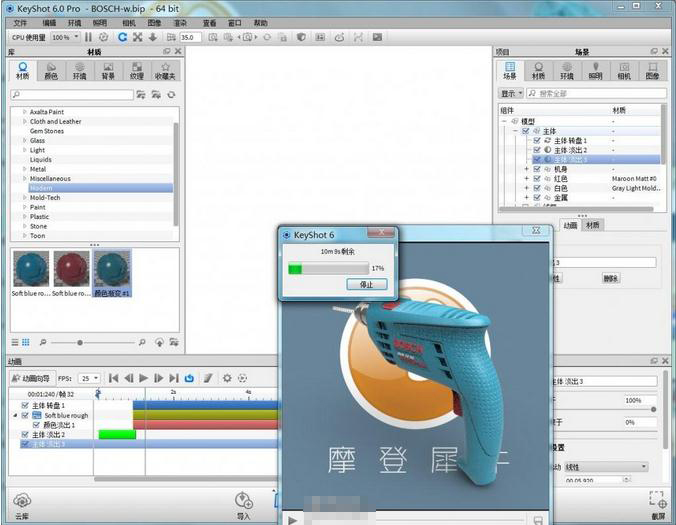The height and width of the screenshot is (525, 676).
Task: Click the blue 主体 转盘 1 timeline bar
Action: pos(206,405)
